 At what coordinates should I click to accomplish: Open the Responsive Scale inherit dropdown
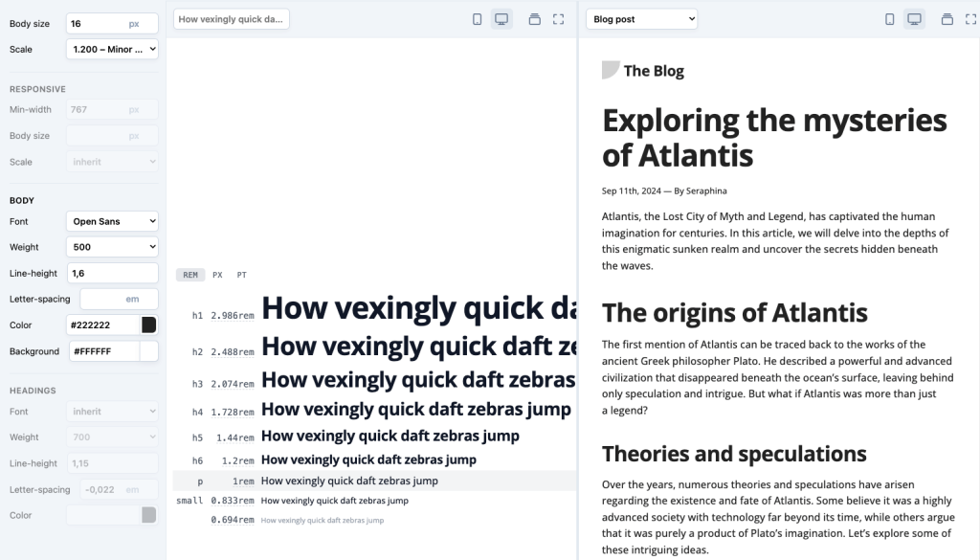pos(112,162)
